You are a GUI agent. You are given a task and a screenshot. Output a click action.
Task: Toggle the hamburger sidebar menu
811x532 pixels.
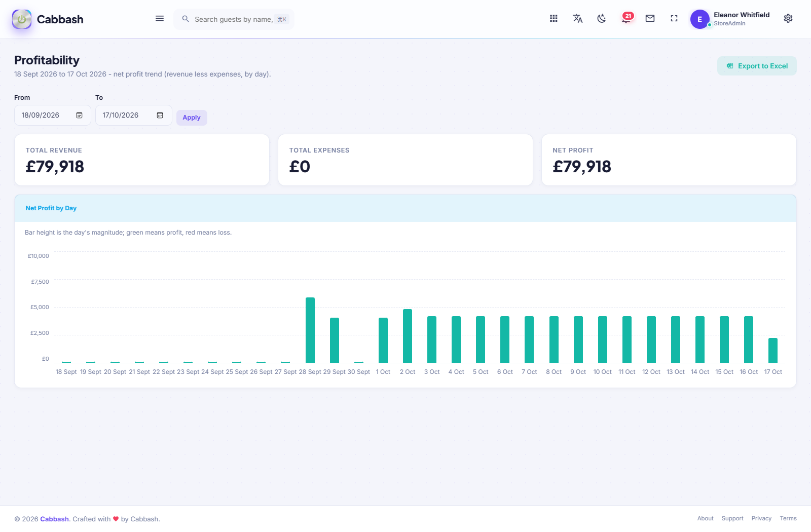pyautogui.click(x=160, y=19)
